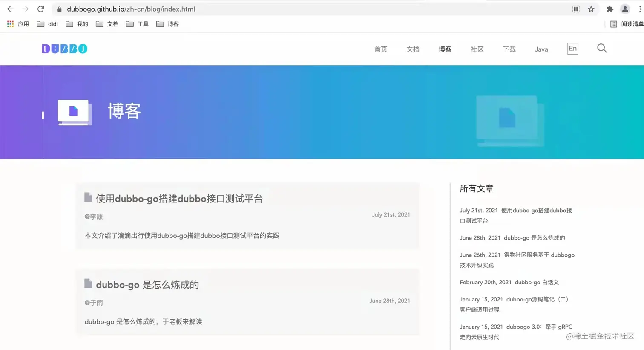The width and height of the screenshot is (644, 350).
Task: Open sidebar article dubbo-go源码笔记（二）
Action: [514, 304]
